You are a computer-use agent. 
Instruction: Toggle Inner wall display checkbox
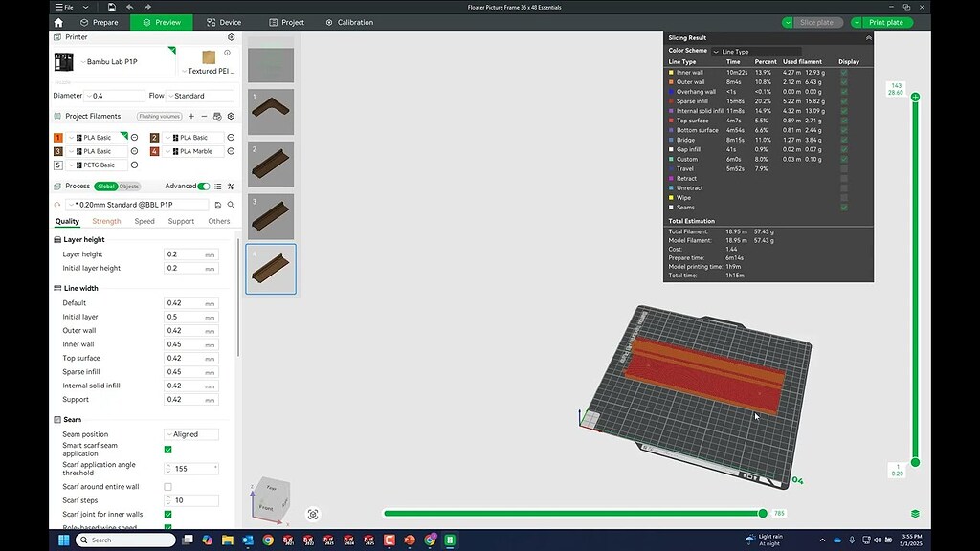[x=844, y=73]
